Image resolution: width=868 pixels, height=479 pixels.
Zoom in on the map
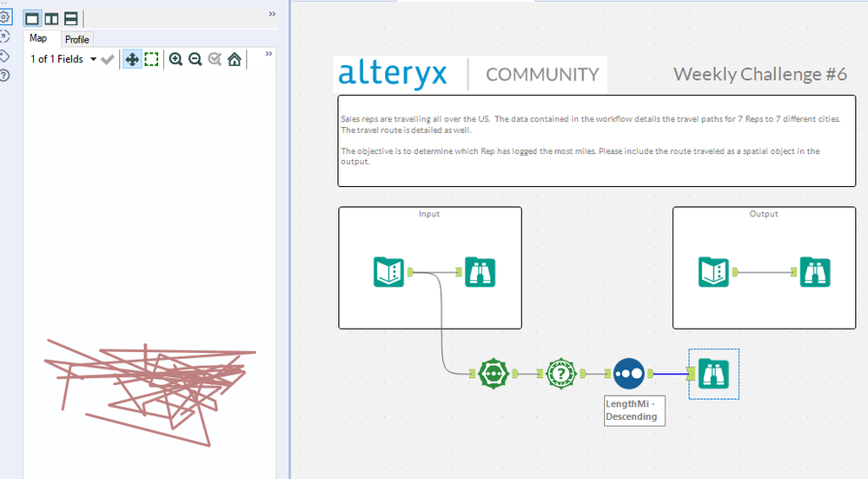[176, 59]
